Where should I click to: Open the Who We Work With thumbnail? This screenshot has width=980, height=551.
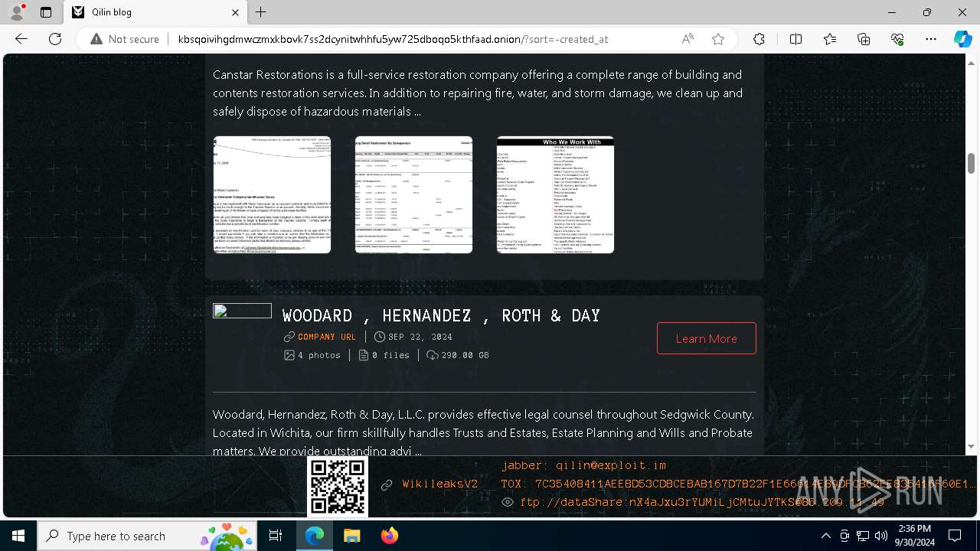point(555,194)
